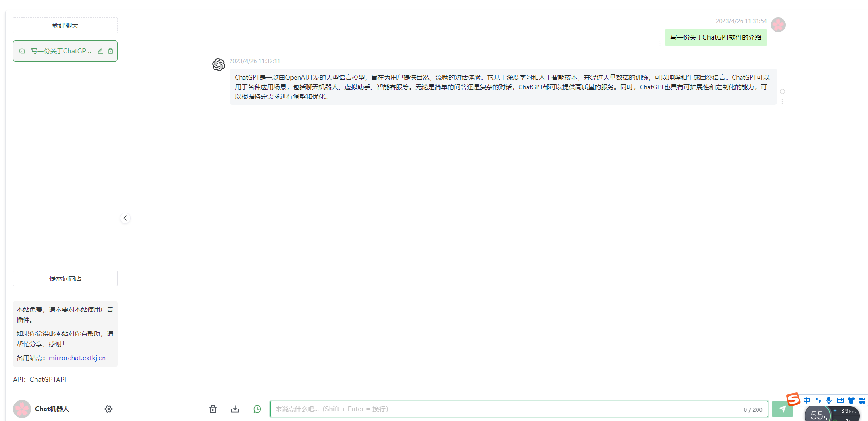Click the Sogou input method S logo
The height and width of the screenshot is (421, 868).
(x=793, y=399)
